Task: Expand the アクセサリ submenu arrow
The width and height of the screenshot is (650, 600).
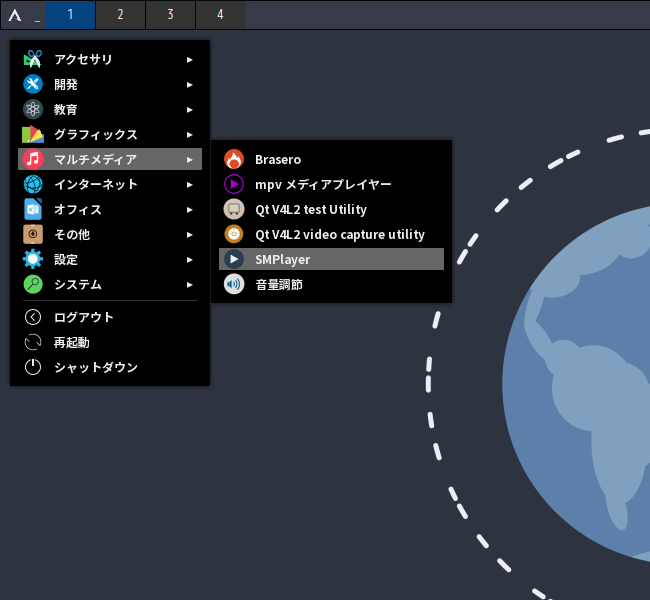Action: (x=189, y=60)
